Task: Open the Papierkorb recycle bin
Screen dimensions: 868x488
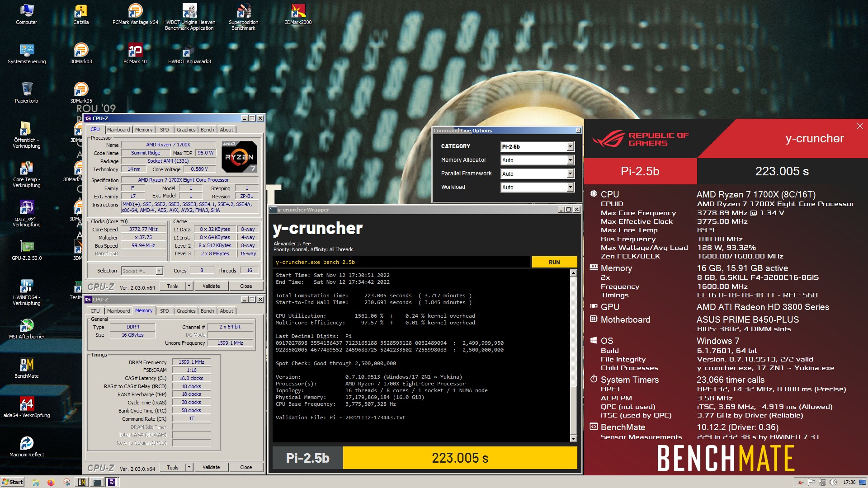Action: tap(27, 93)
